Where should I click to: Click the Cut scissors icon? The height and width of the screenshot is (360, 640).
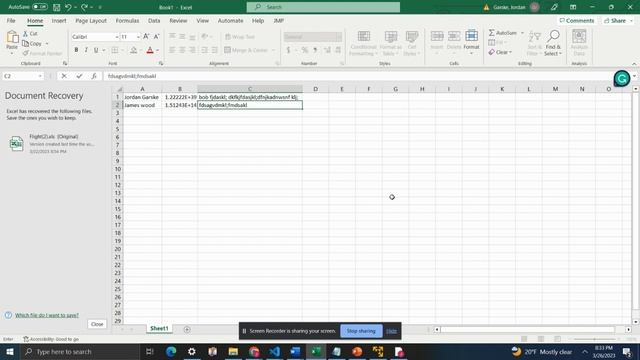click(x=25, y=33)
